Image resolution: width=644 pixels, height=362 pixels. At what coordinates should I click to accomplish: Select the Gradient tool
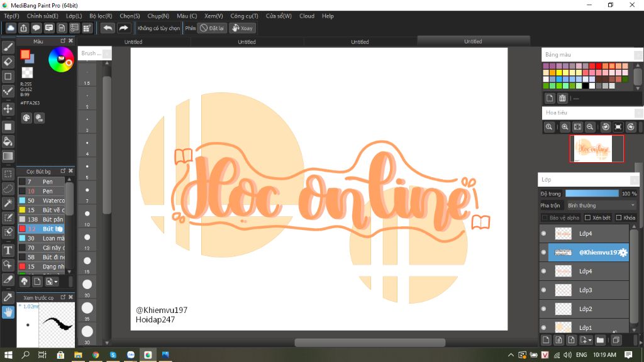tap(8, 156)
